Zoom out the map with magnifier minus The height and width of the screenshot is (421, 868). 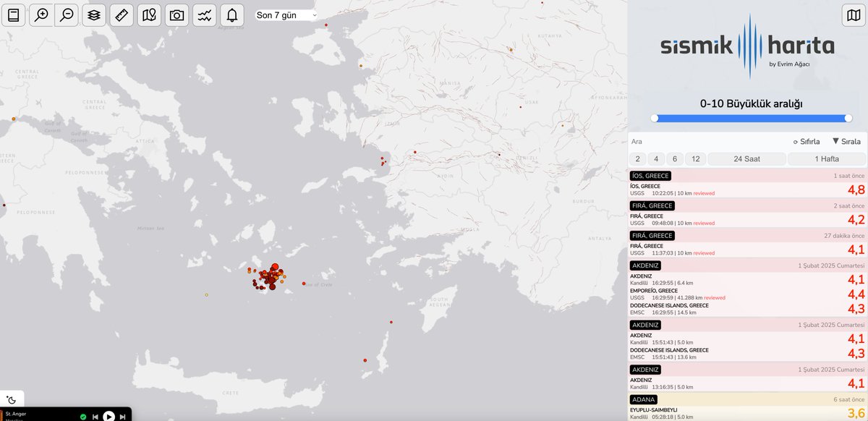pos(67,14)
